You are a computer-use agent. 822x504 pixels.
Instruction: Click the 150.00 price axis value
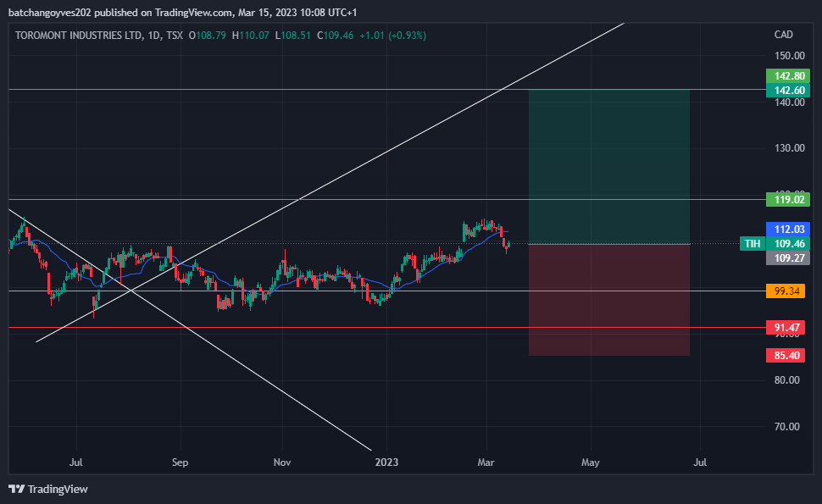pyautogui.click(x=790, y=56)
